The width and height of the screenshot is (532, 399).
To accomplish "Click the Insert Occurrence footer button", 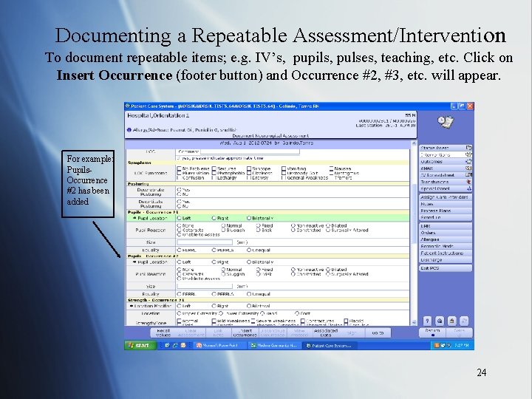I will 245,332.
